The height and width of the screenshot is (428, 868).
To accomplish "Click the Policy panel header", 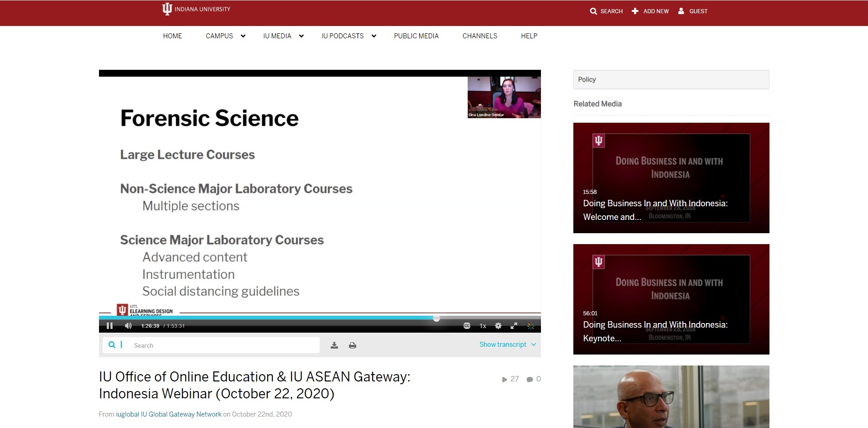I will point(671,79).
